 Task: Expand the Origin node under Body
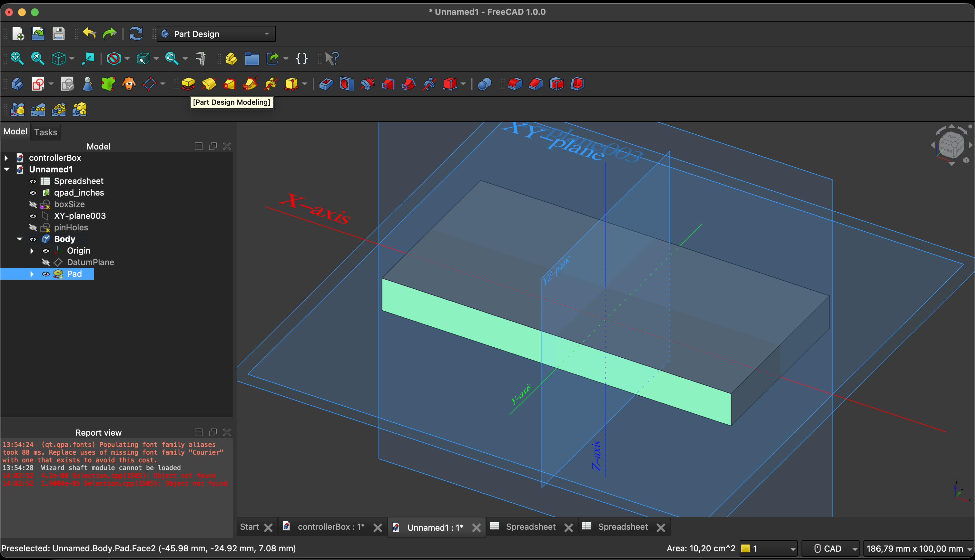click(32, 251)
